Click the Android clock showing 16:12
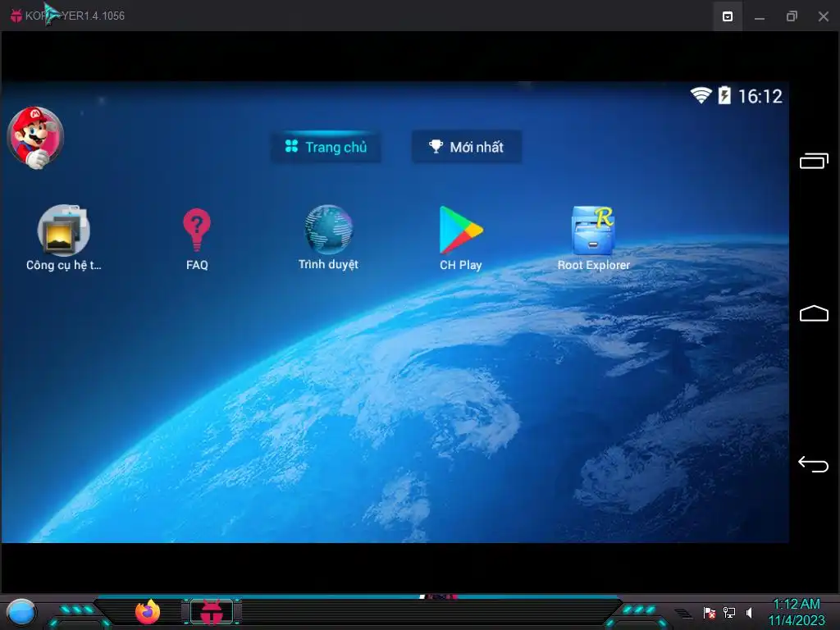 pyautogui.click(x=760, y=97)
